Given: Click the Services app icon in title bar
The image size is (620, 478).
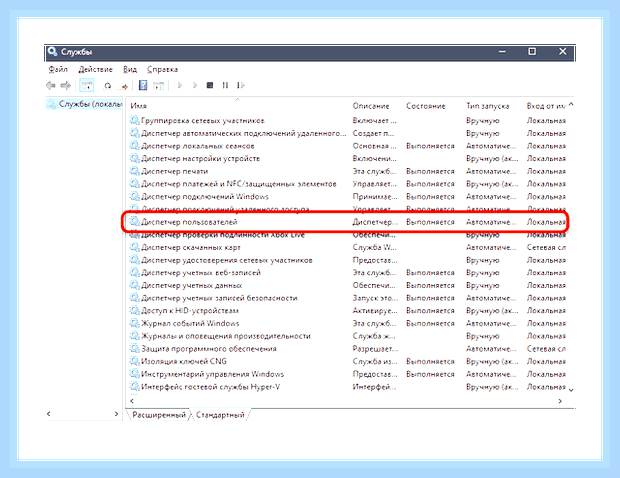Looking at the screenshot, I should point(52,51).
